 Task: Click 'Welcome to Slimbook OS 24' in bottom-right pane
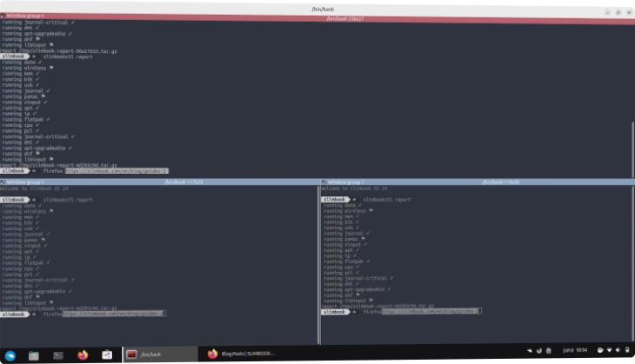(354, 189)
